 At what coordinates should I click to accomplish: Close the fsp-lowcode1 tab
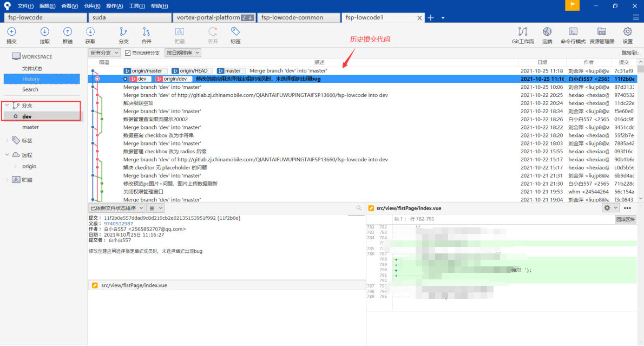419,18
